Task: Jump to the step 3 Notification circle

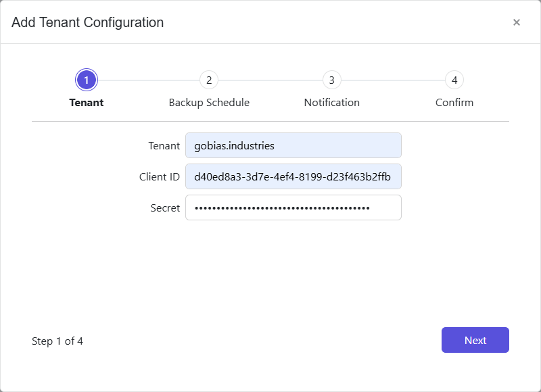Action: [331, 79]
